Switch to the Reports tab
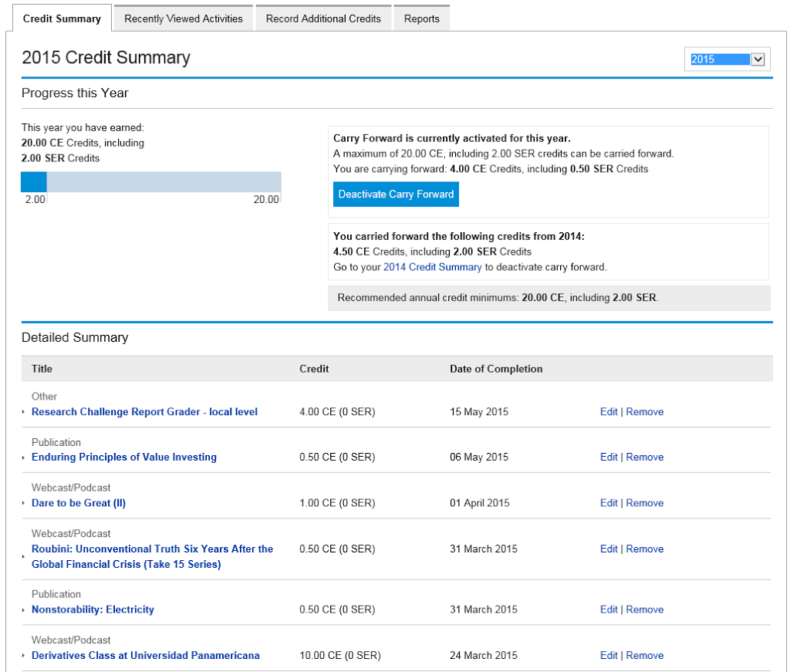Screen dimensions: 790x672 tap(421, 17)
